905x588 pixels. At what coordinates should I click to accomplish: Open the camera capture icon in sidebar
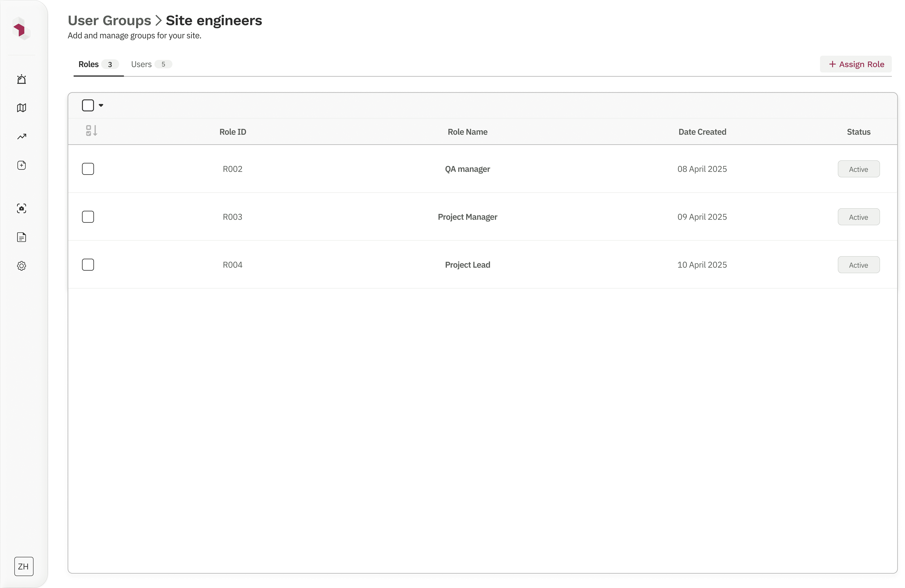tap(22, 208)
